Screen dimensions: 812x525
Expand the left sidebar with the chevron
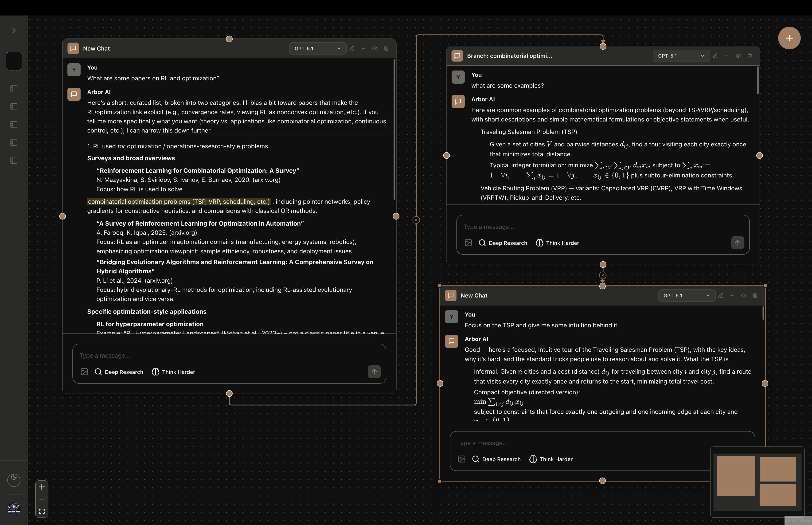pos(14,31)
